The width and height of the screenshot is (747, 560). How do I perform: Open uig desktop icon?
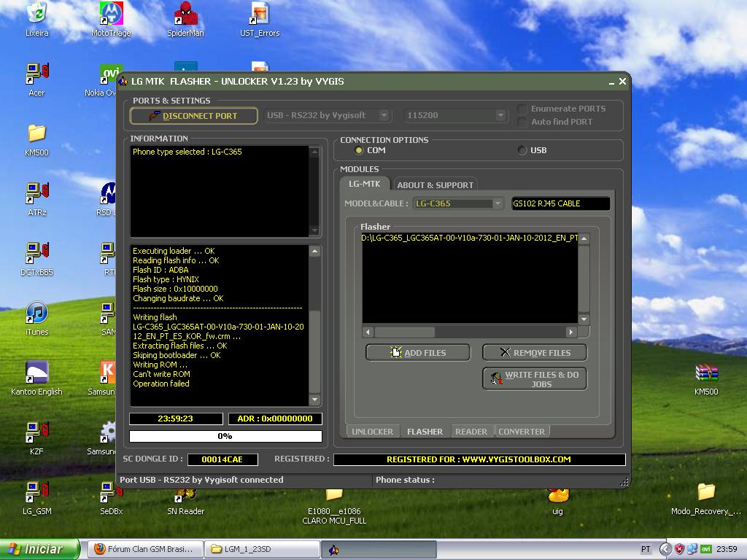557,502
